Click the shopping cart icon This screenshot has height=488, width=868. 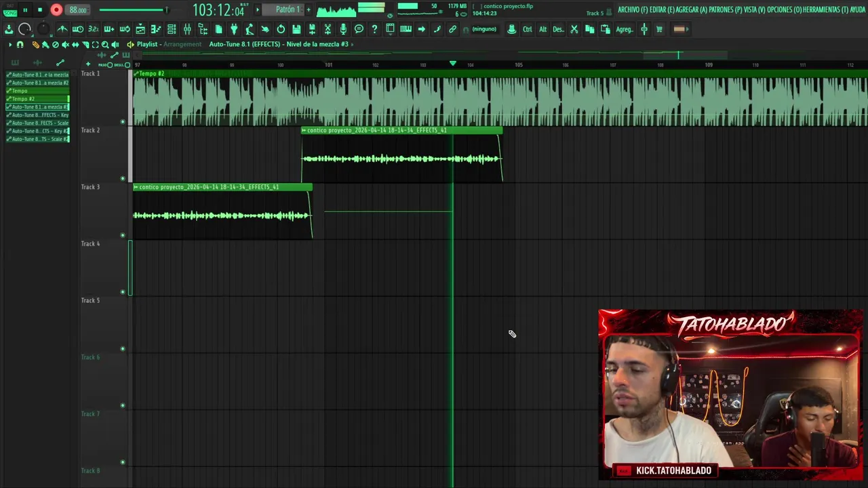tap(659, 29)
